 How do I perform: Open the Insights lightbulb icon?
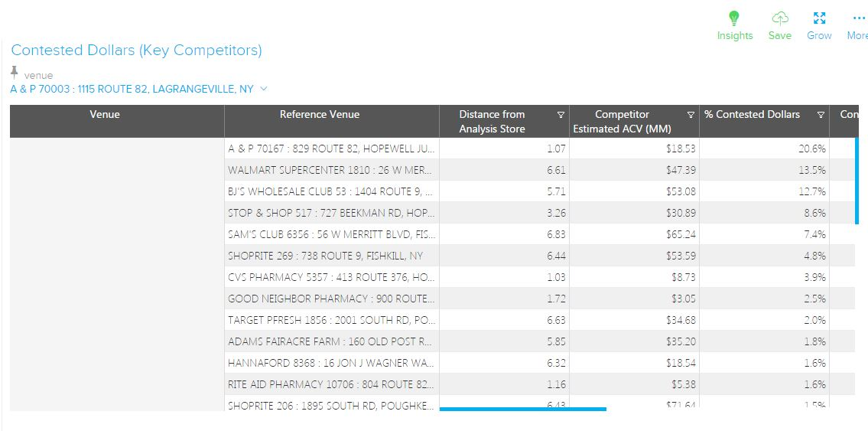(x=734, y=18)
